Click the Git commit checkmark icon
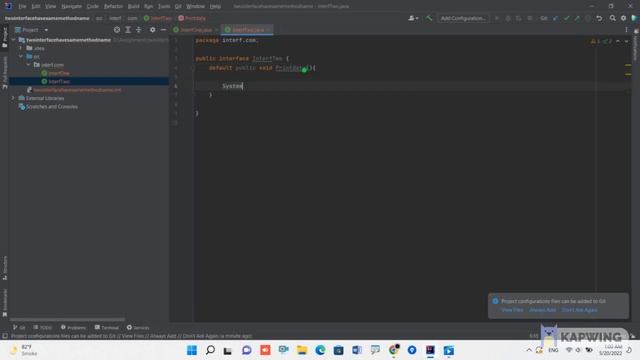The height and width of the screenshot is (360, 640). [567, 18]
